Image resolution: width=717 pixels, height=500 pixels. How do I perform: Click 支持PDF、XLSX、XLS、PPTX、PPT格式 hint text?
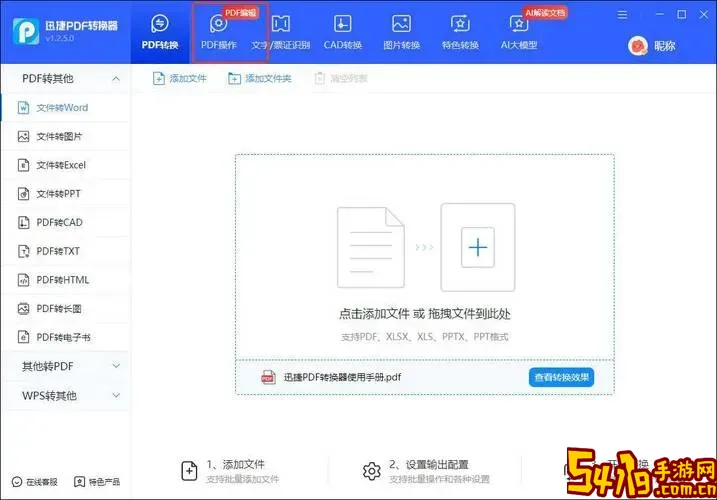tap(424, 337)
